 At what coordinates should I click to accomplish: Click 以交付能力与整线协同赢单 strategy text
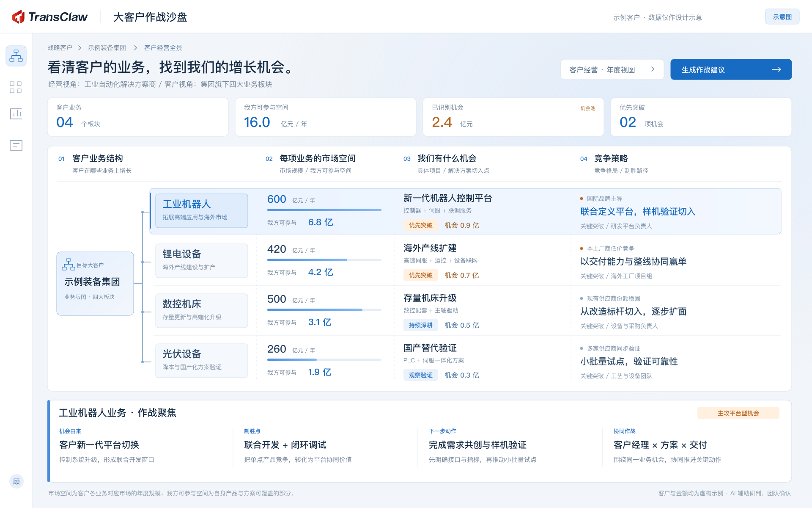point(633,262)
